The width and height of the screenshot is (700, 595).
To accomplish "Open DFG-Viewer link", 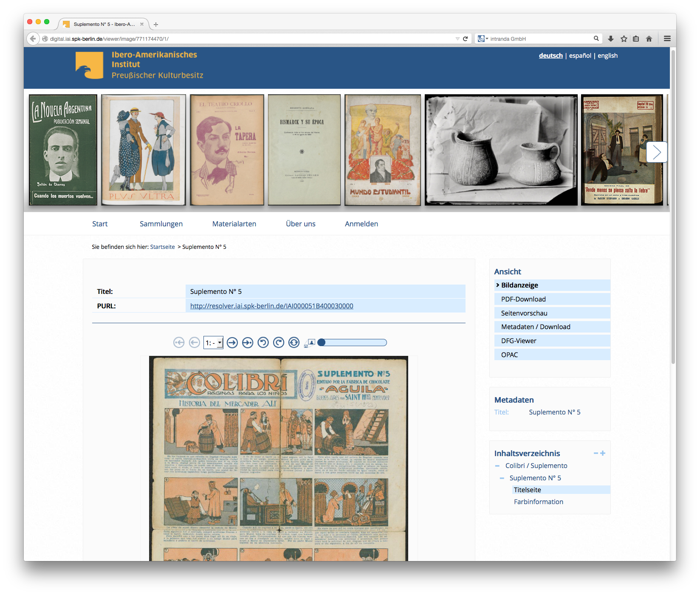I will tap(552, 341).
